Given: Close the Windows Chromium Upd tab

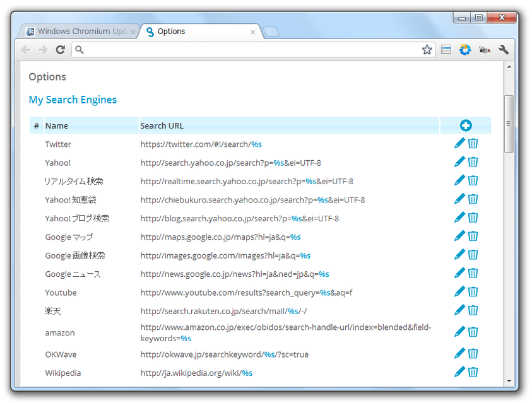Looking at the screenshot, I should tap(133, 32).
